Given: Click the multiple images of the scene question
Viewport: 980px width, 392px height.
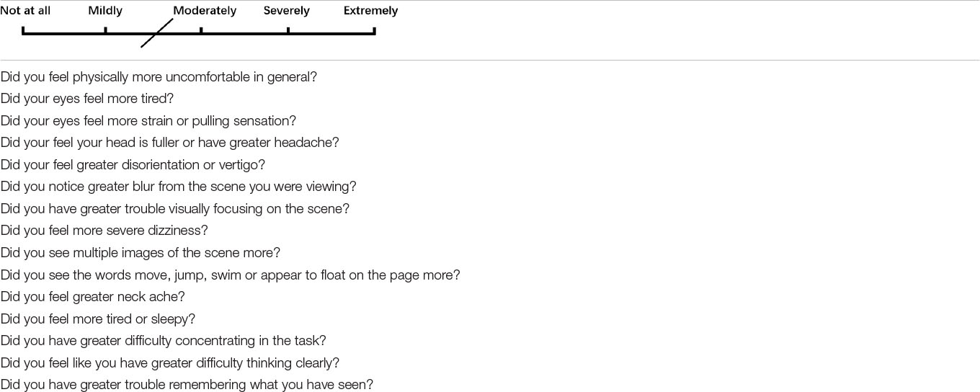Looking at the screenshot, I should tap(141, 253).
